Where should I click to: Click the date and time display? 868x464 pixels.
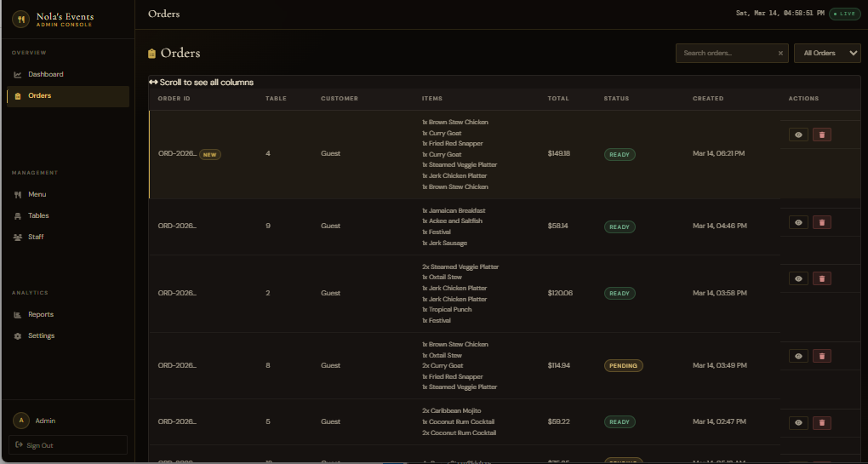[779, 14]
